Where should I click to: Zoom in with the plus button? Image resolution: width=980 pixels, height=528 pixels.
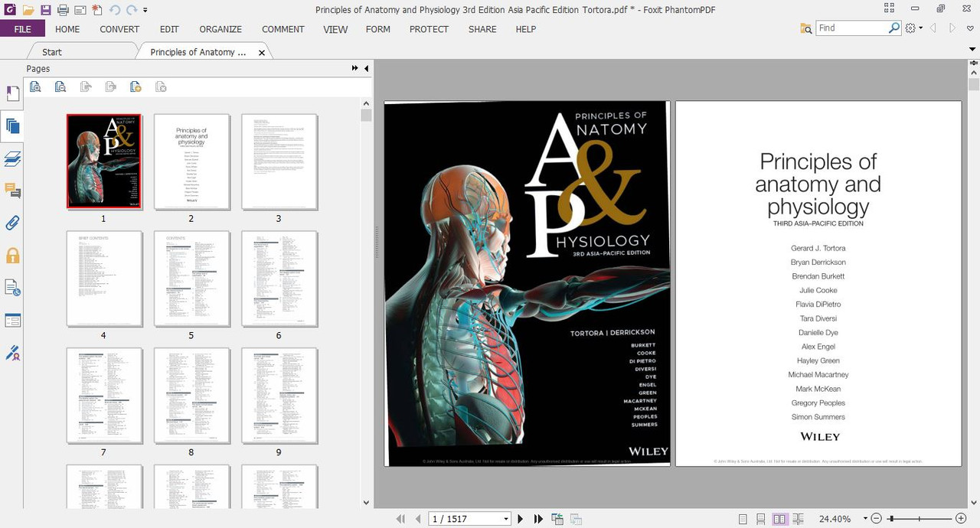point(961,519)
